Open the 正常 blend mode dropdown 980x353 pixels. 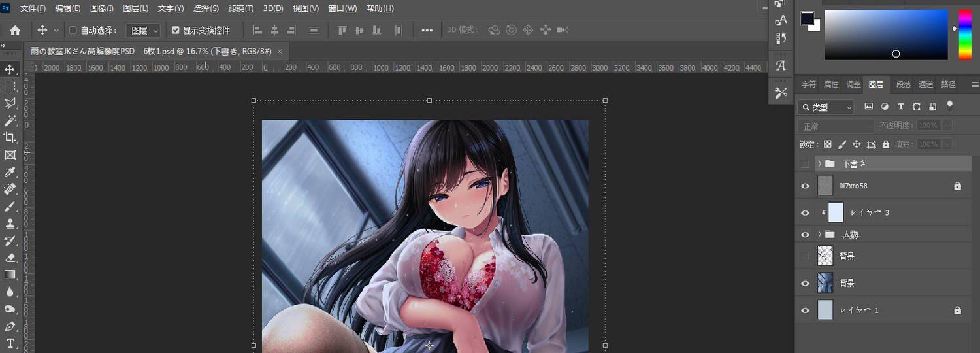[x=836, y=126]
